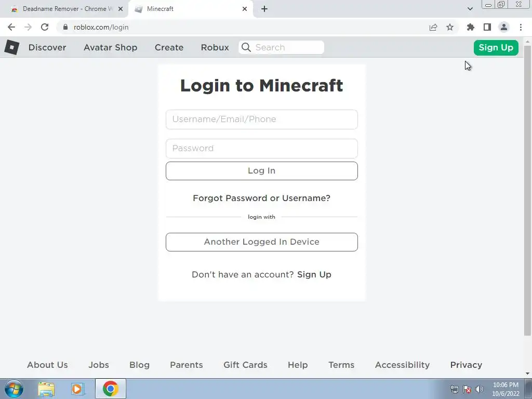
Task: Open File Explorer from taskbar
Action: coord(46,389)
